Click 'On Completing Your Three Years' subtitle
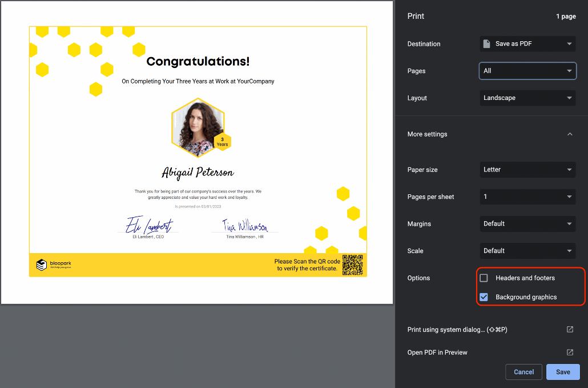 198,81
